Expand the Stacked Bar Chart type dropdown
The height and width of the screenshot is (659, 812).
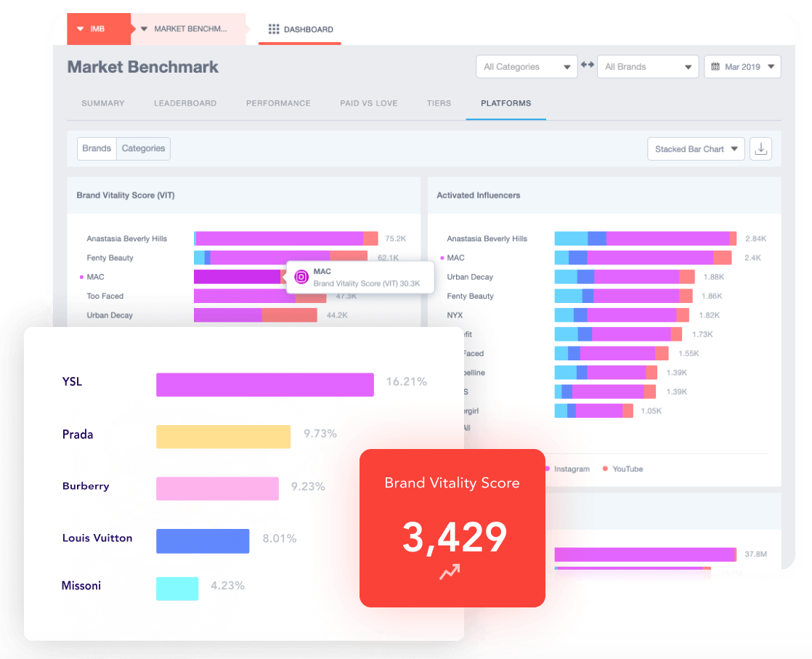[x=696, y=149]
